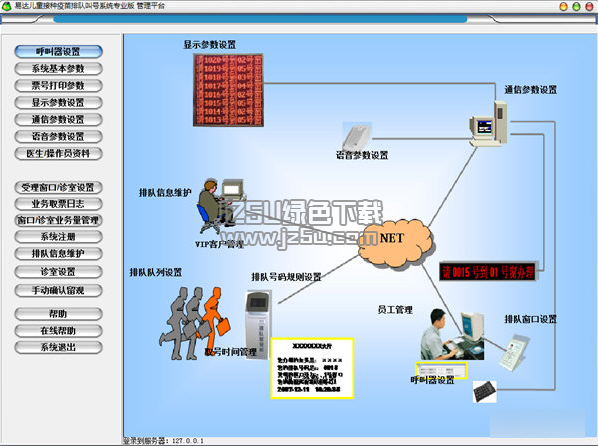
Task: Minimize window with yellow button
Action: coord(564,6)
